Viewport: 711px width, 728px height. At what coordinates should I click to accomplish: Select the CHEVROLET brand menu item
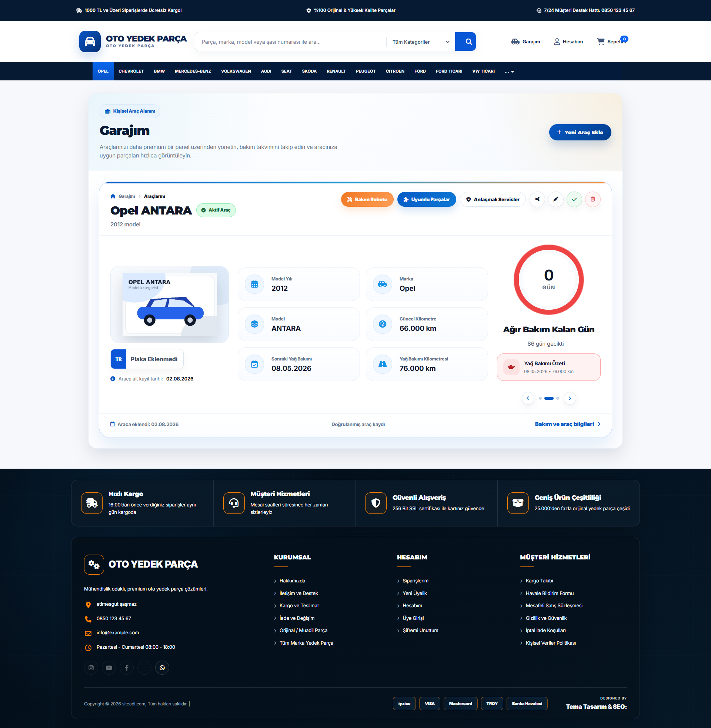coord(131,72)
